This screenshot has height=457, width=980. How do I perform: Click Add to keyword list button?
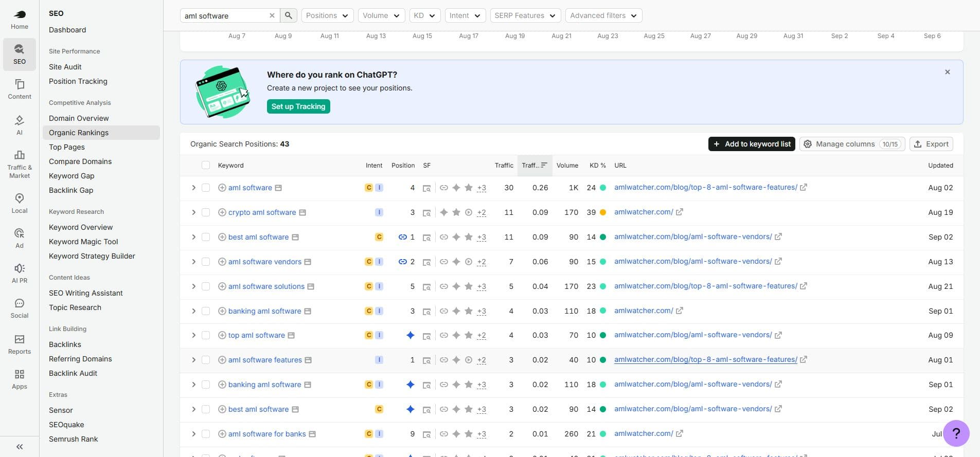752,144
